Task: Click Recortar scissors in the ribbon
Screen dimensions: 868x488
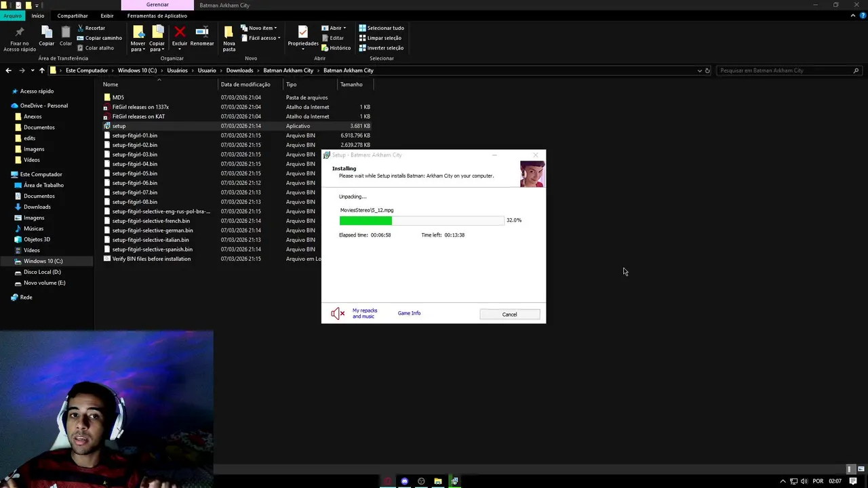Action: [91, 28]
